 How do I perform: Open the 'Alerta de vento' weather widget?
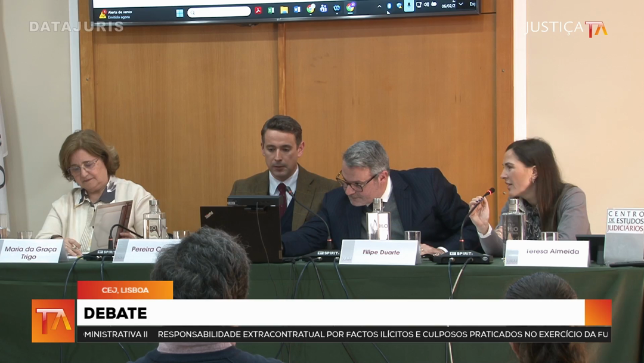click(x=116, y=14)
